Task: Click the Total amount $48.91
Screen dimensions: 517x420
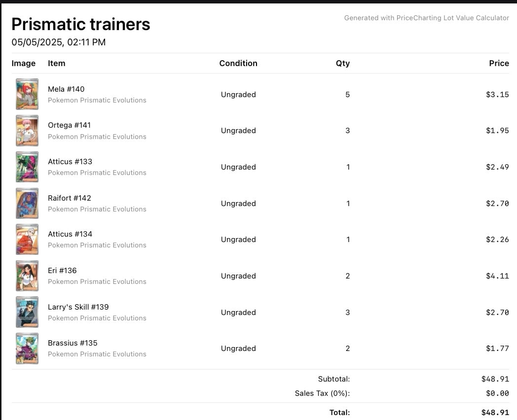Action: 495,413
